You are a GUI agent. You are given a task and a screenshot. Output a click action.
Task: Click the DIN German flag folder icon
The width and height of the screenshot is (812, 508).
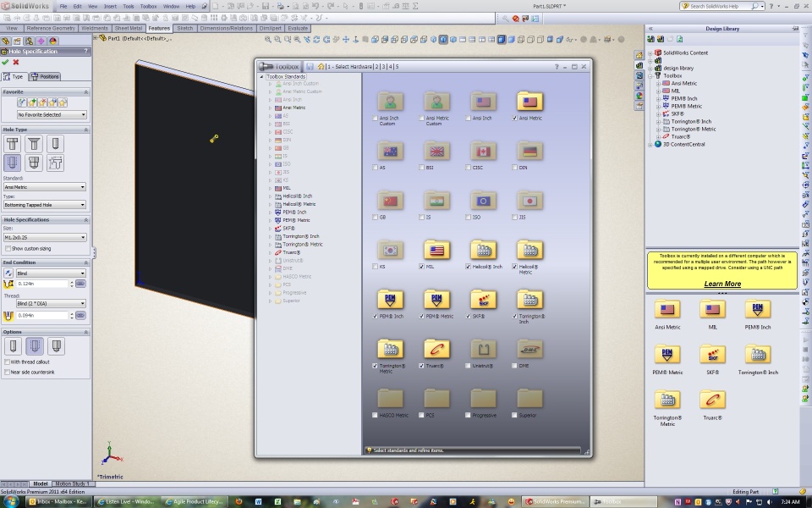click(x=529, y=151)
